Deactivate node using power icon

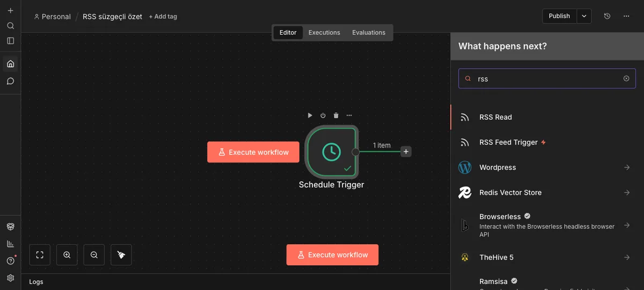point(323,115)
